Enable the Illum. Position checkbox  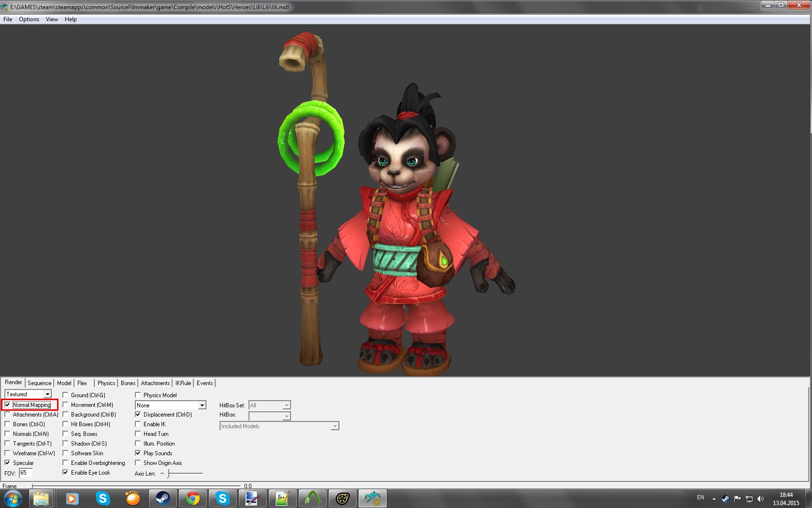(x=138, y=444)
